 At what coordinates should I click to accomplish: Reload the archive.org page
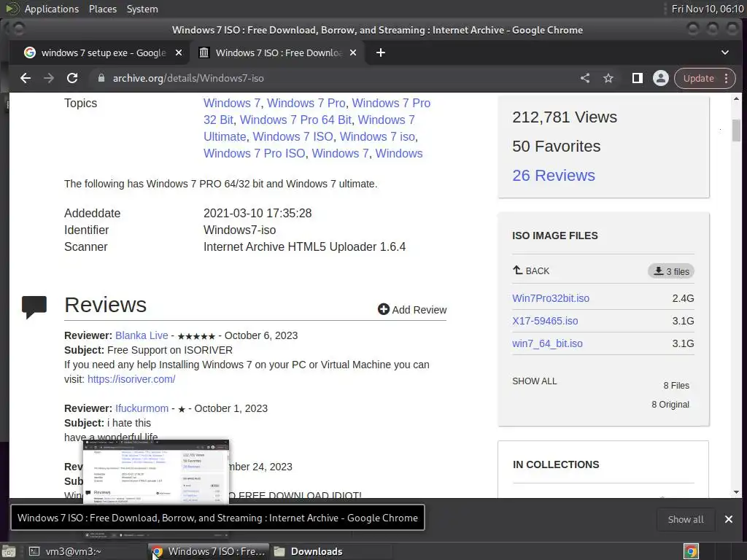(x=72, y=78)
